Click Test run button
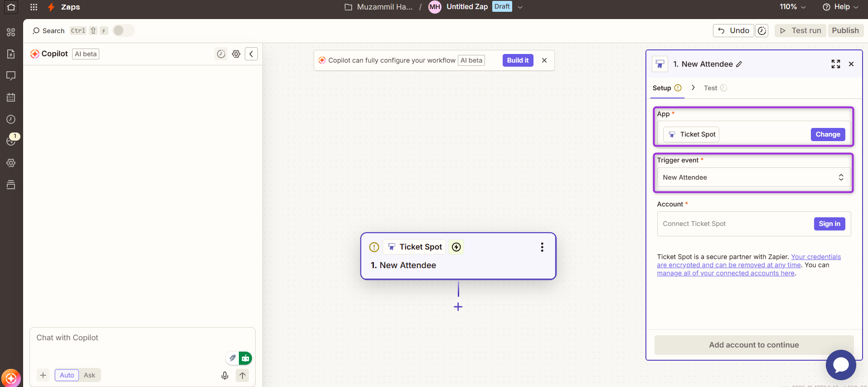Image resolution: width=868 pixels, height=387 pixels. (x=800, y=30)
